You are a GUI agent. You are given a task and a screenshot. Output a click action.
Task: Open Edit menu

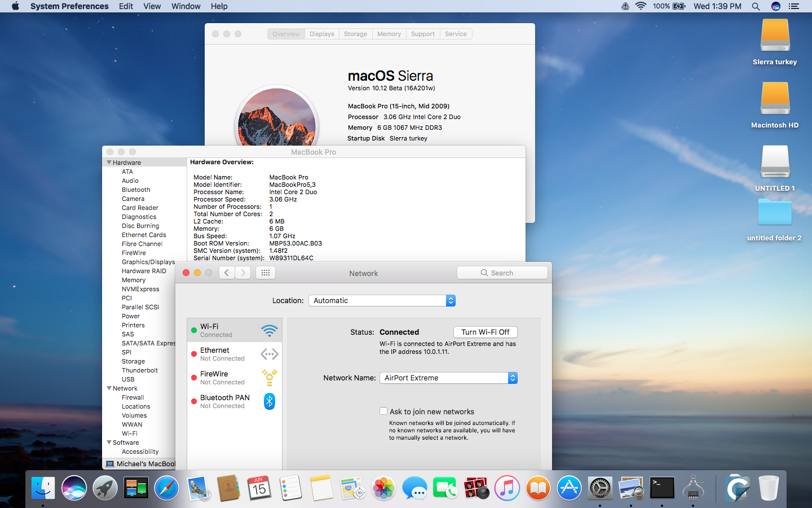(x=126, y=6)
